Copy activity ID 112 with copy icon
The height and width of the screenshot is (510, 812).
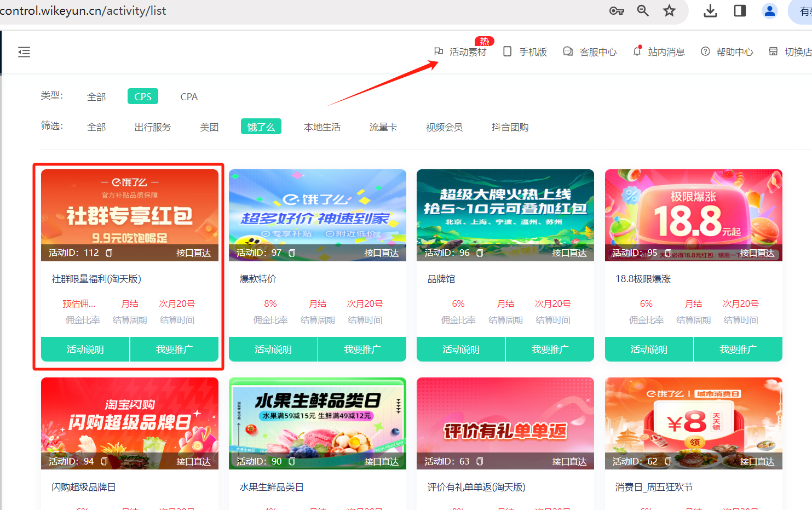click(x=109, y=253)
